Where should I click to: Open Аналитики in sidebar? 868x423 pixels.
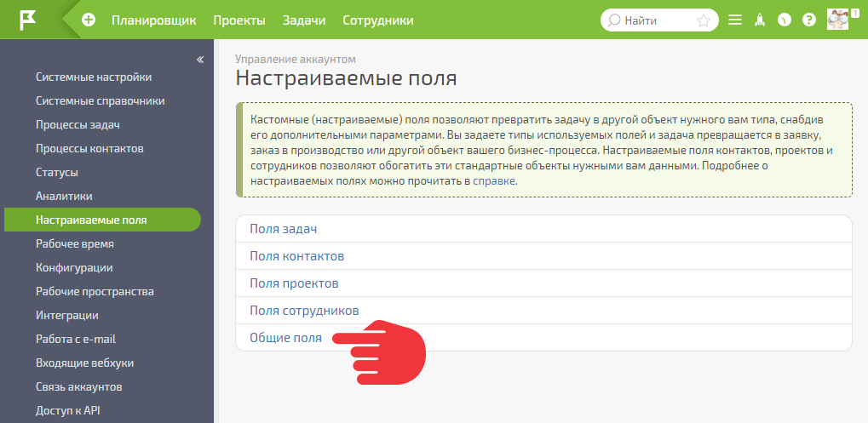pyautogui.click(x=64, y=196)
